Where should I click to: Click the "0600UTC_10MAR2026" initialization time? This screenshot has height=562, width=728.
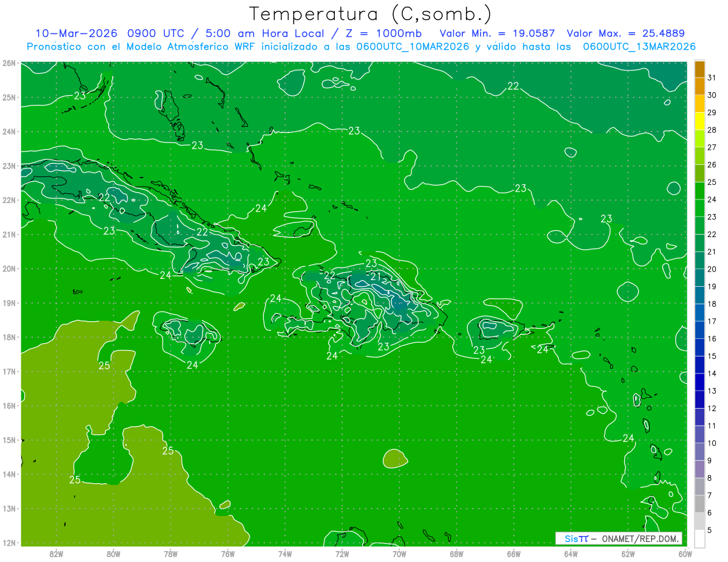pos(413,47)
